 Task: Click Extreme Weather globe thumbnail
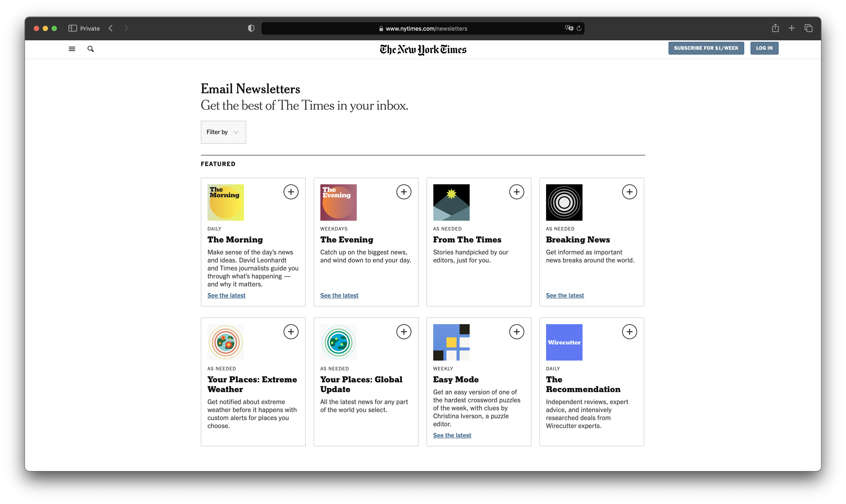(x=225, y=342)
